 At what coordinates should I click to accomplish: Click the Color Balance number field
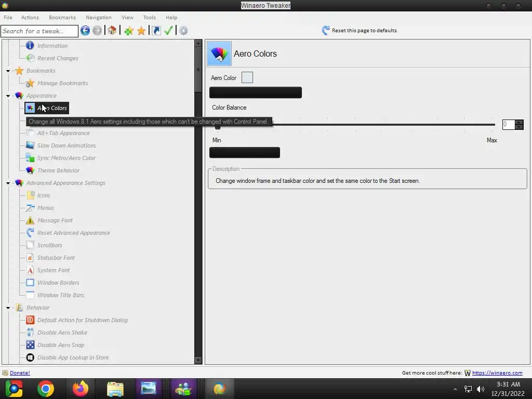point(508,125)
